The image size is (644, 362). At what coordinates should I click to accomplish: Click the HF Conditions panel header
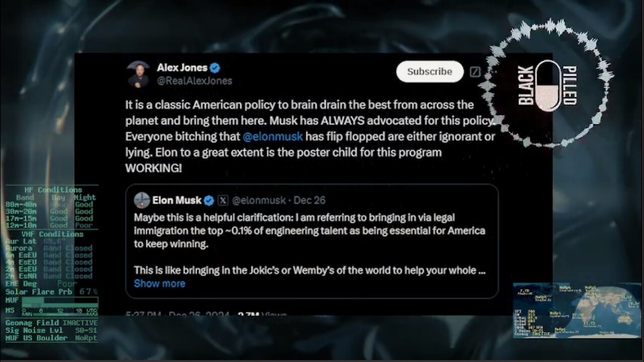53,190
